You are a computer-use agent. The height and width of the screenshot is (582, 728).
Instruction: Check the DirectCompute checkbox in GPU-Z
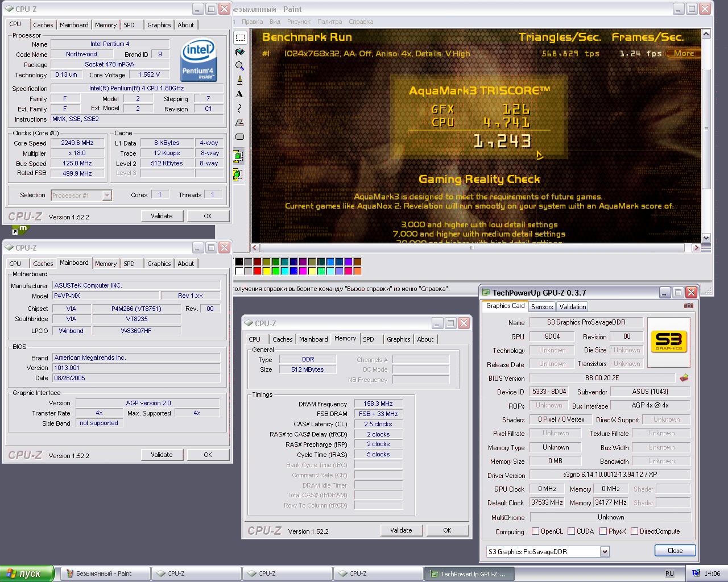[x=634, y=531]
